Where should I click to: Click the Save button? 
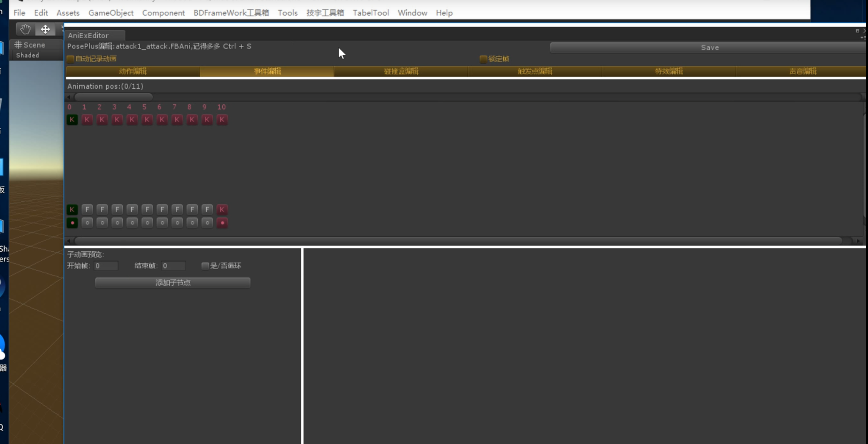pos(709,48)
